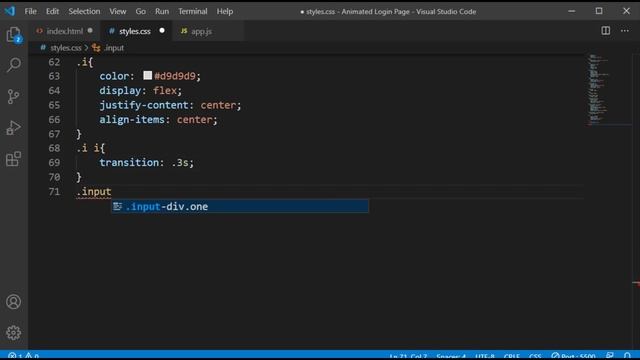Open the Search view icon
Screen dimensions: 640x360
coord(13,65)
